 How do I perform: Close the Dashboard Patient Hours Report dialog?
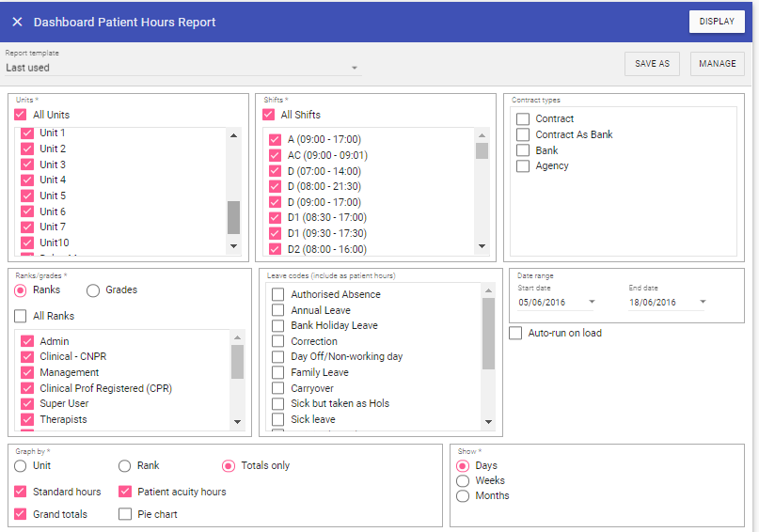tap(17, 22)
